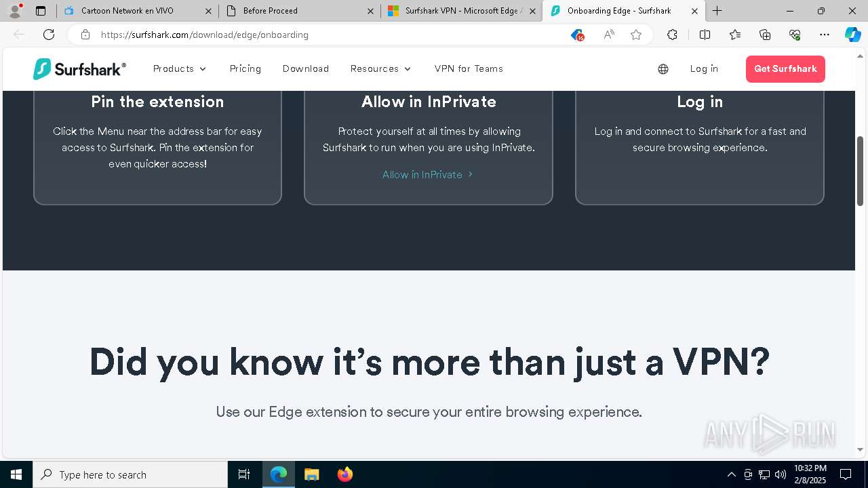This screenshot has width=868, height=488.
Task: Open the language globe selector
Action: [663, 68]
